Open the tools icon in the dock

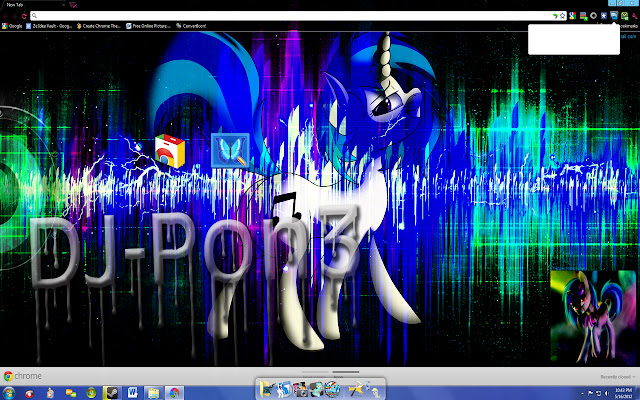pyautogui.click(x=356, y=390)
